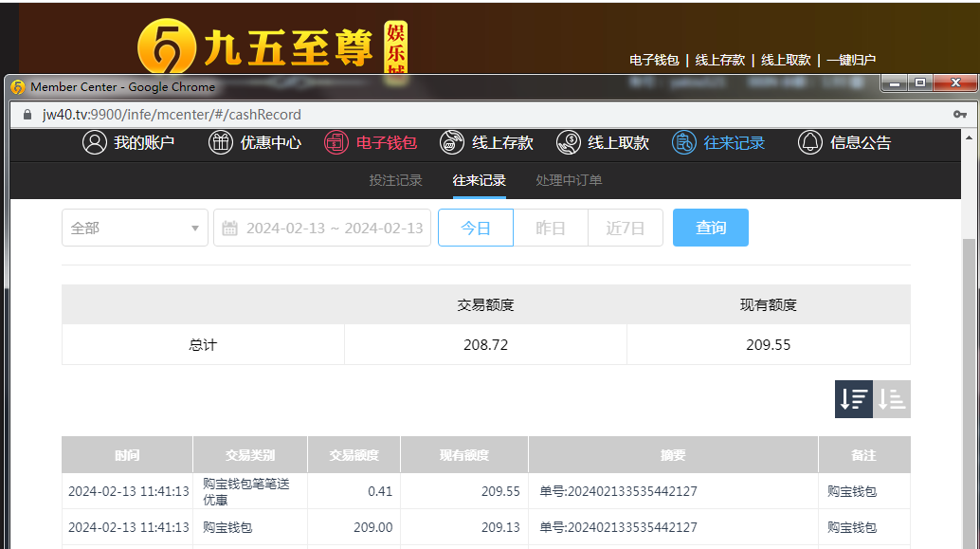Sort records in descending order

pos(853,399)
